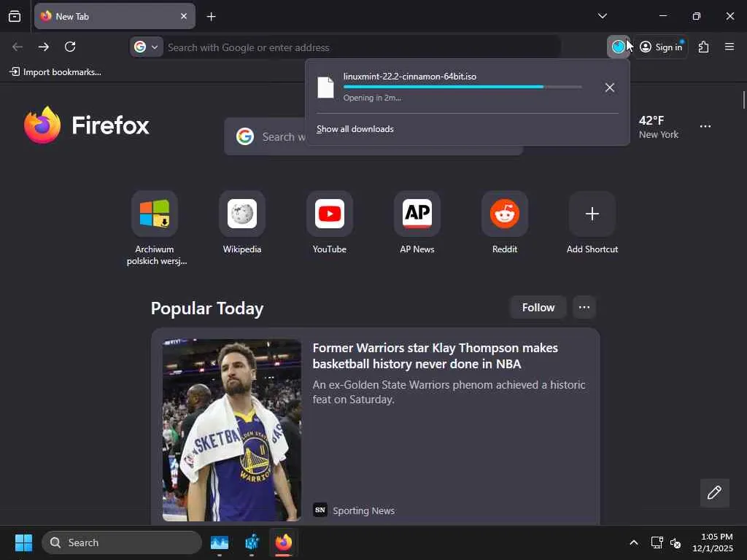This screenshot has width=747, height=560.
Task: Open Popular Today section options menu
Action: (584, 308)
